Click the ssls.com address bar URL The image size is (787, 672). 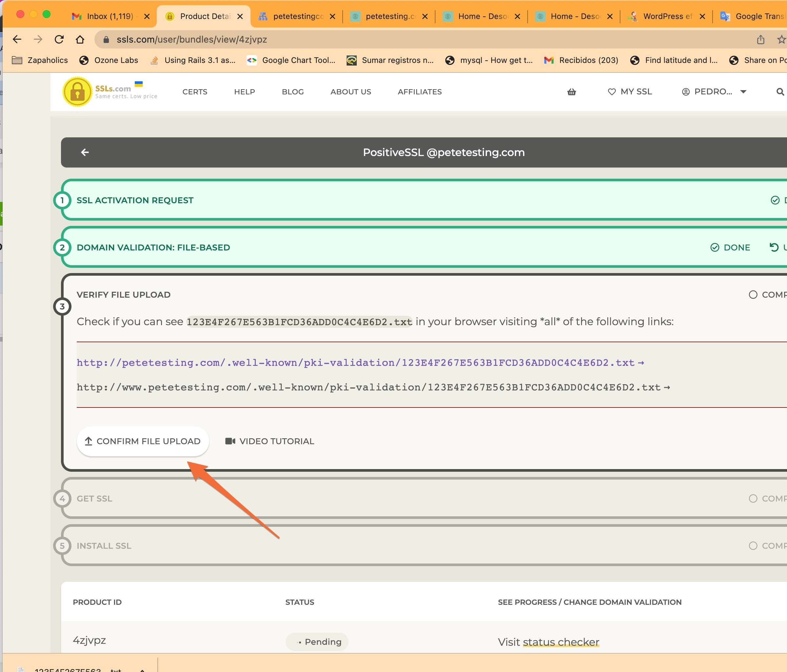point(192,39)
